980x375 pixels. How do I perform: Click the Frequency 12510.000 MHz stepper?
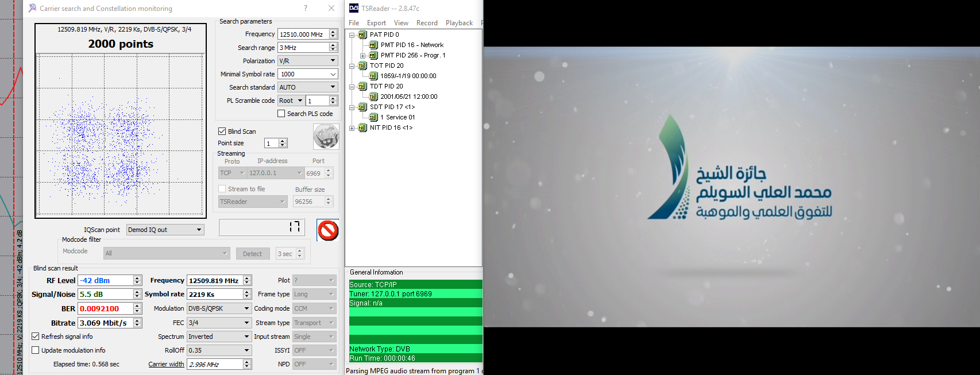(x=333, y=34)
